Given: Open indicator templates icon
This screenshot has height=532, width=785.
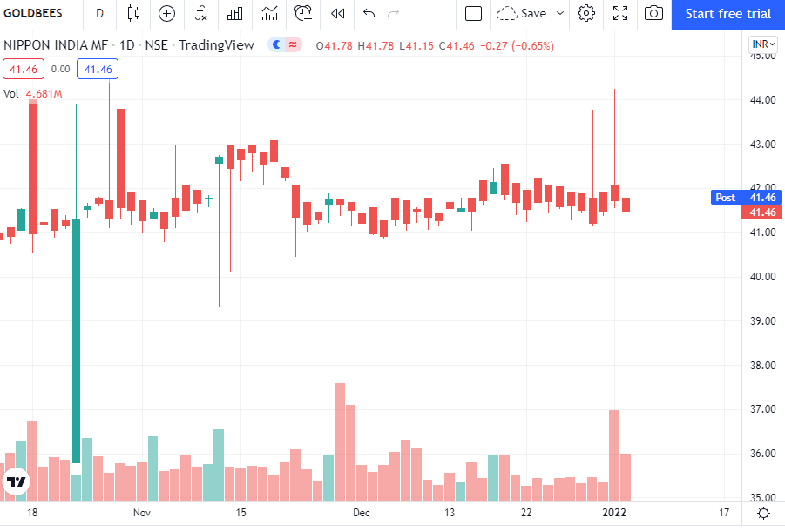Looking at the screenshot, I should [x=269, y=13].
